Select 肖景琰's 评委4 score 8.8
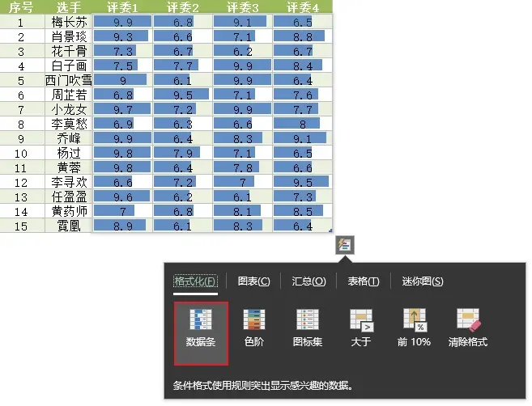The height and width of the screenshot is (406, 532). coord(303,36)
